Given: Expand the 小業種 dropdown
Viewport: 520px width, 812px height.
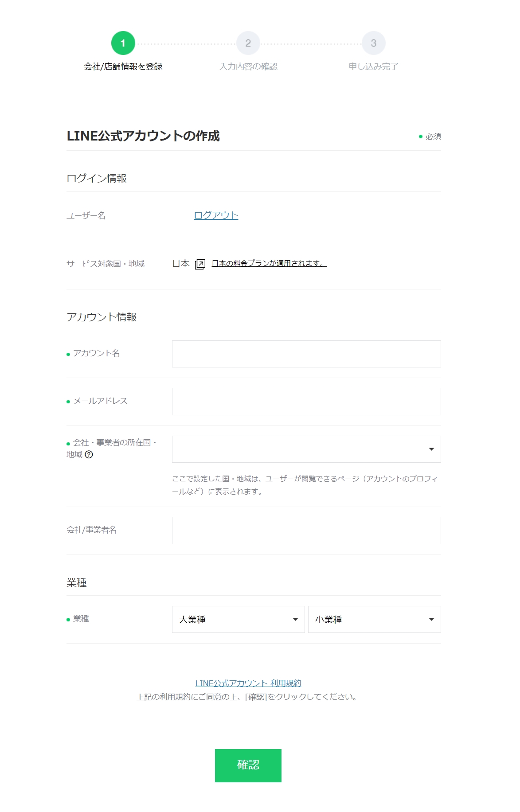Looking at the screenshot, I should click(375, 619).
